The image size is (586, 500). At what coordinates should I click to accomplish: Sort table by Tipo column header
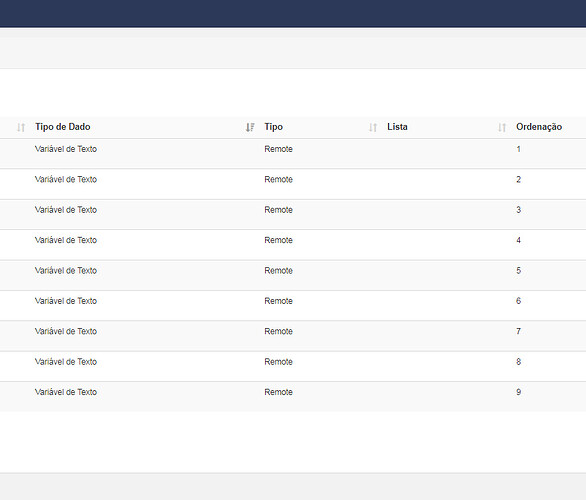point(274,127)
